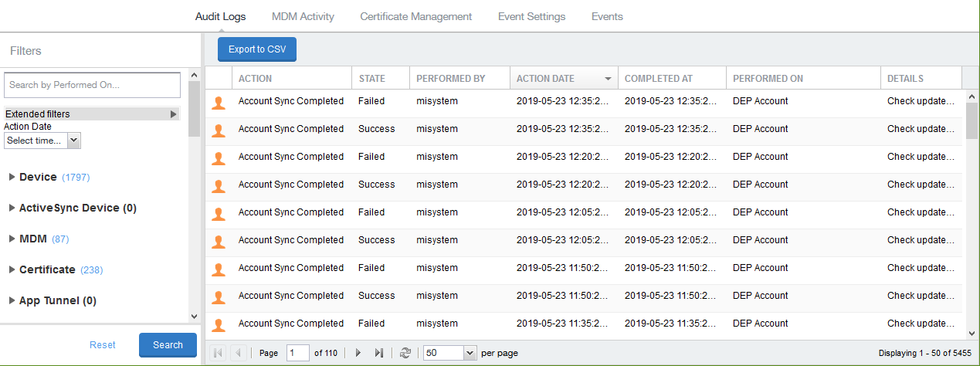Expand the MDM filter category
Viewport: 980px width, 366px height.
click(x=12, y=239)
